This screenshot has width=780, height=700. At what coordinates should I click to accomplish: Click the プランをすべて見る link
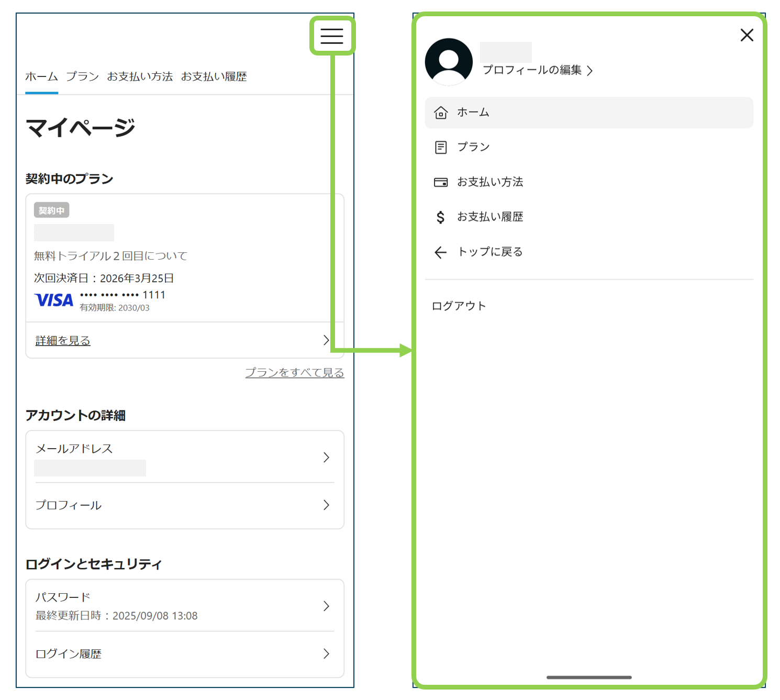tap(295, 373)
